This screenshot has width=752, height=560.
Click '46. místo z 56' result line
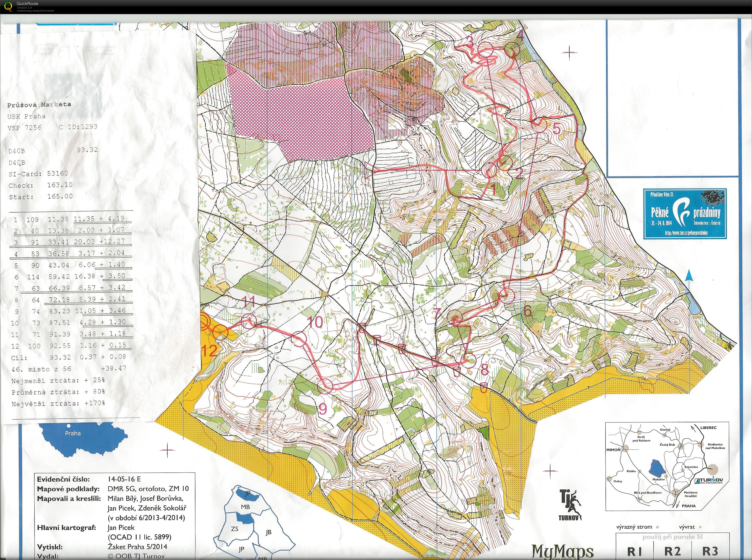(x=69, y=369)
